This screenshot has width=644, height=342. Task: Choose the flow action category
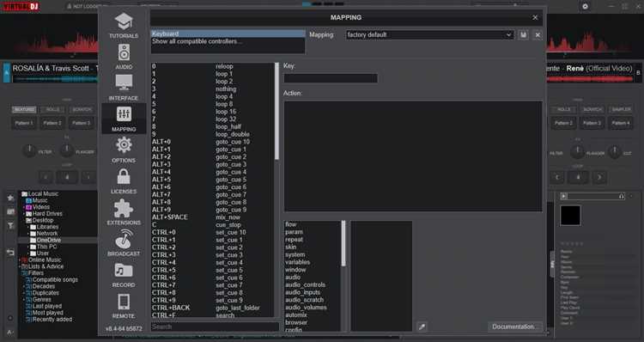(x=291, y=224)
